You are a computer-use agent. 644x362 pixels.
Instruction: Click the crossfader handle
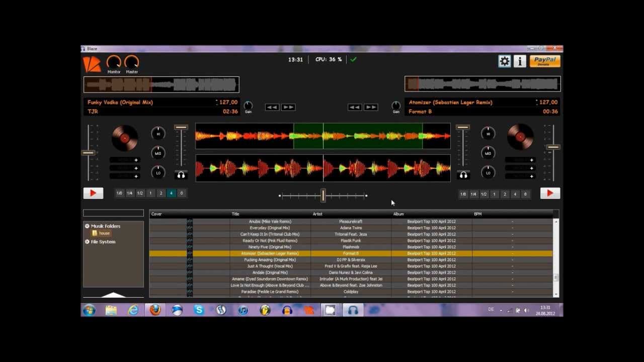(x=323, y=195)
